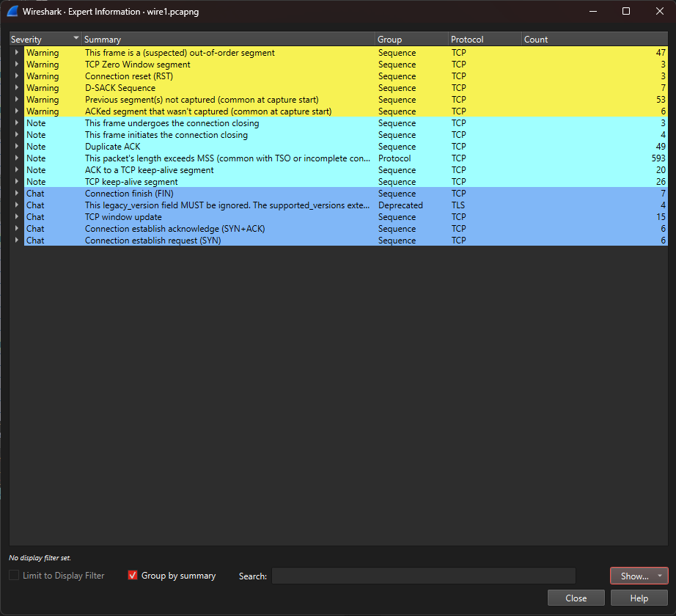Expand the Connection reset (RST) row
676x616 pixels.
(x=16, y=76)
